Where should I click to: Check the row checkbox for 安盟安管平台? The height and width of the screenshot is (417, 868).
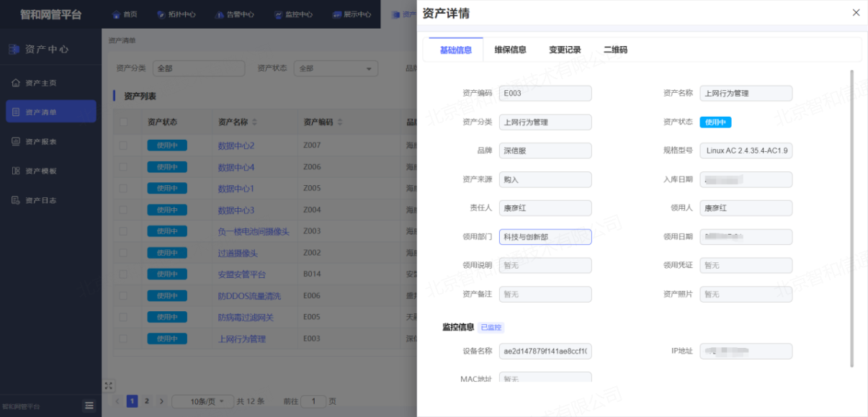click(124, 274)
